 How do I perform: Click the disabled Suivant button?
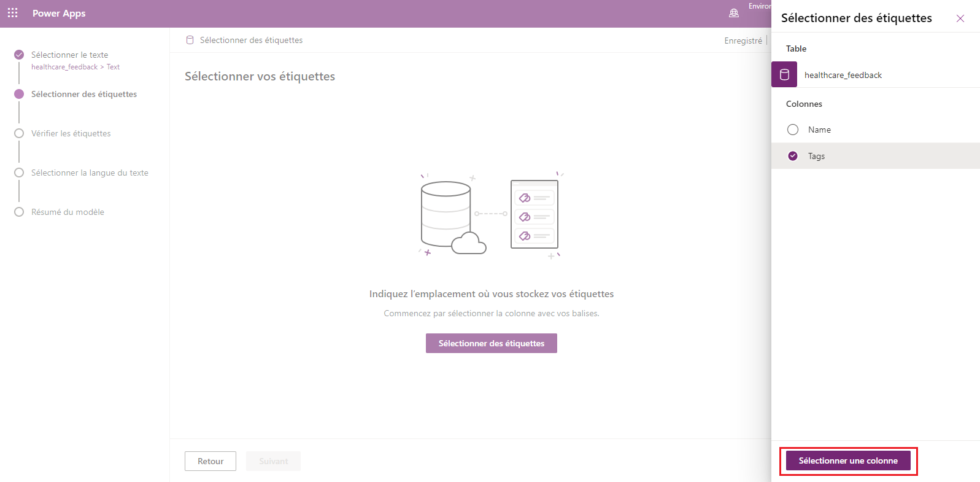pyautogui.click(x=273, y=461)
